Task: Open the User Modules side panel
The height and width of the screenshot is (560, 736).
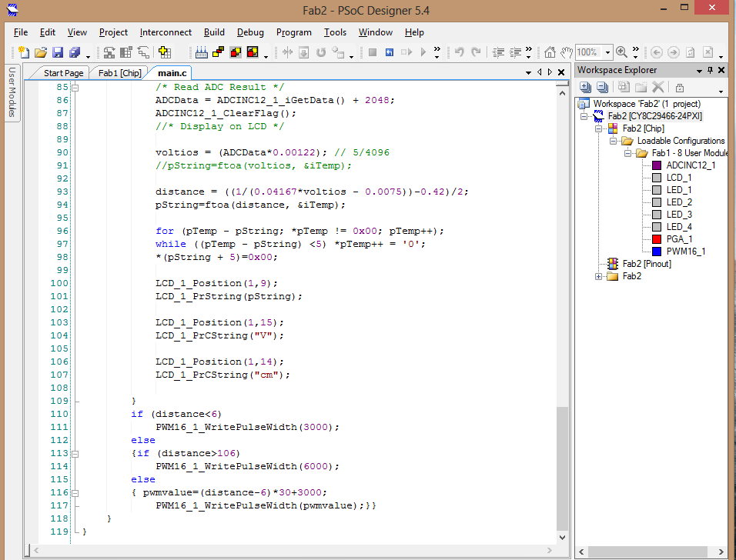Action: [12, 92]
